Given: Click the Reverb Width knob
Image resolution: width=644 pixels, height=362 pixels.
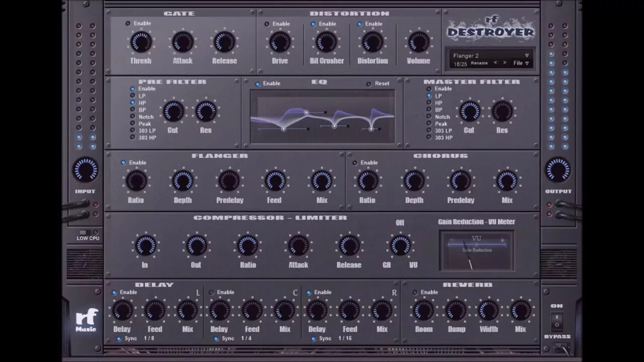Looking at the screenshot, I should coord(489,310).
